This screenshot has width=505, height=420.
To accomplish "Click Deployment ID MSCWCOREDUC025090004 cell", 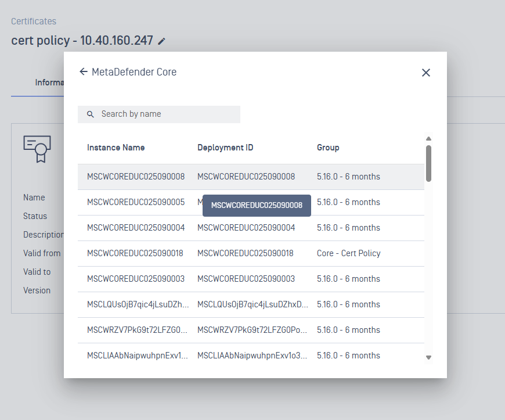I will (x=246, y=228).
